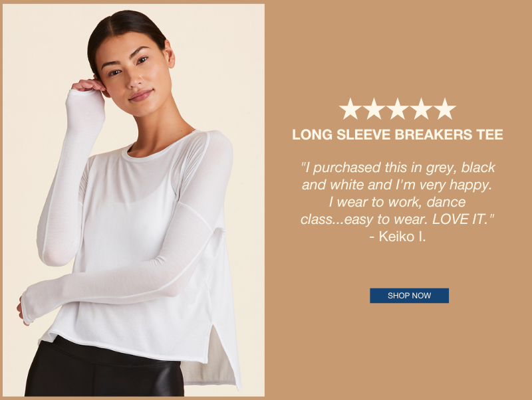This screenshot has height=400, width=532.
Task: Click the text "class...easy to wear. LOVE IT."
Action: pyautogui.click(x=397, y=219)
